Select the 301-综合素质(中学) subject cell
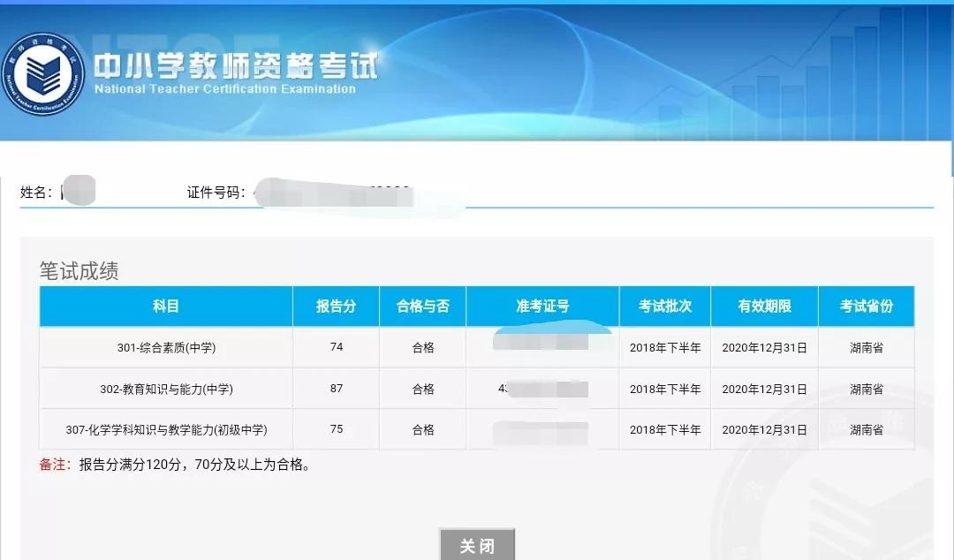This screenshot has height=560, width=954. point(166,347)
